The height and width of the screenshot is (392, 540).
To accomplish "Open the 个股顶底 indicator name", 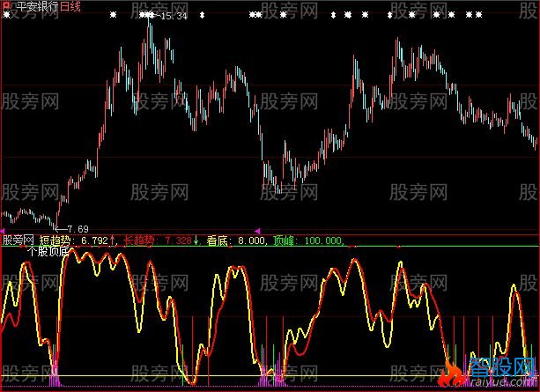I will (48, 250).
